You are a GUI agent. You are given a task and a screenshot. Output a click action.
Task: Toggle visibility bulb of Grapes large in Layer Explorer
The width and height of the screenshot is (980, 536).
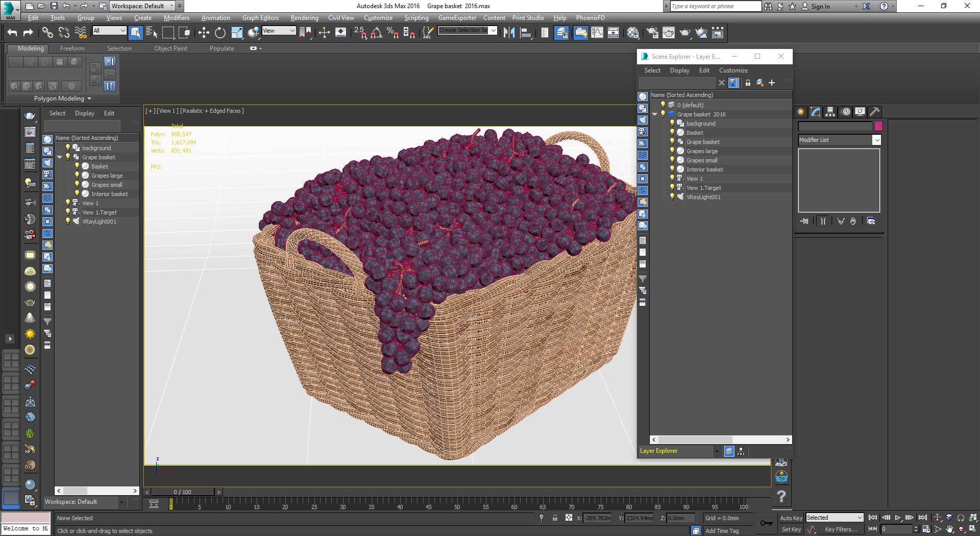672,151
